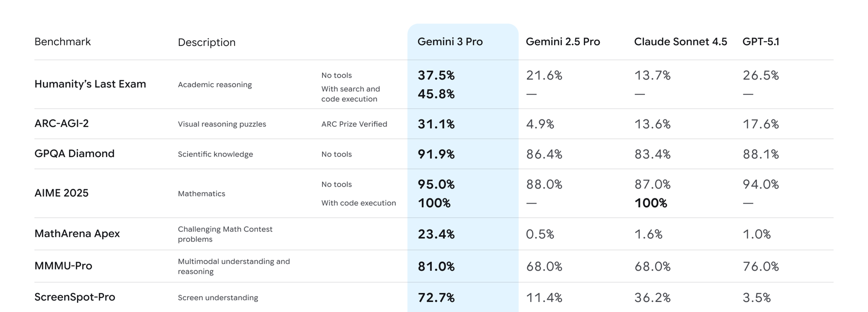Select the GPQA Diamond row label
This screenshot has width=868, height=312.
click(x=74, y=154)
